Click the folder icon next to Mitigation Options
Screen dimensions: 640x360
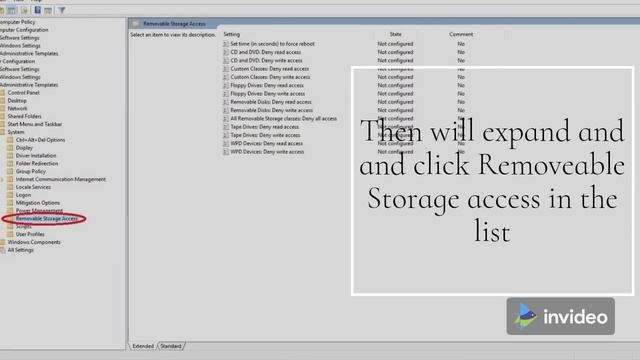(x=10, y=203)
